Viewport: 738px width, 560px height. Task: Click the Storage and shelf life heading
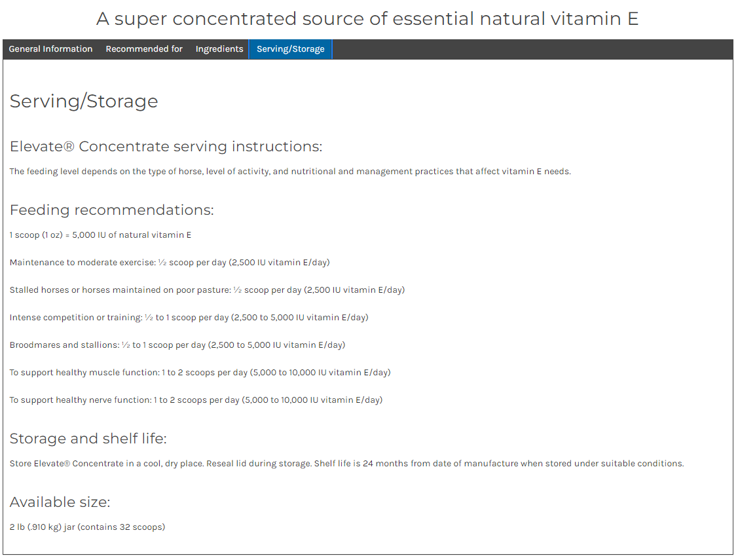coord(88,439)
